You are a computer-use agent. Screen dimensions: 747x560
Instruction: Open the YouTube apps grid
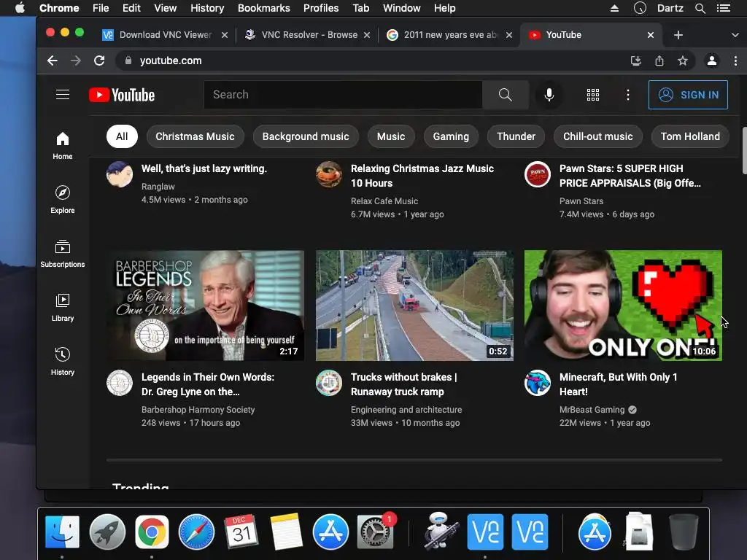(x=592, y=95)
